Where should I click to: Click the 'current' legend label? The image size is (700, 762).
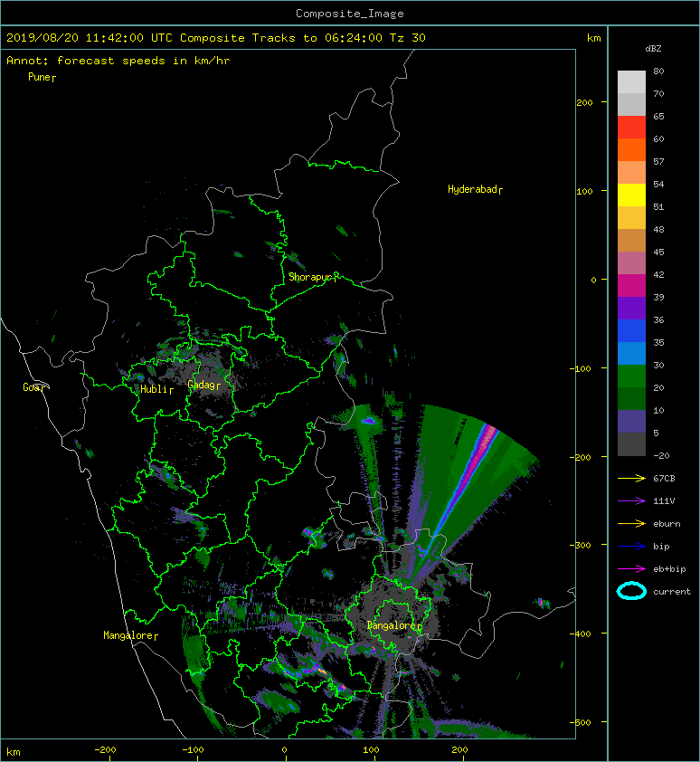[x=672, y=592]
